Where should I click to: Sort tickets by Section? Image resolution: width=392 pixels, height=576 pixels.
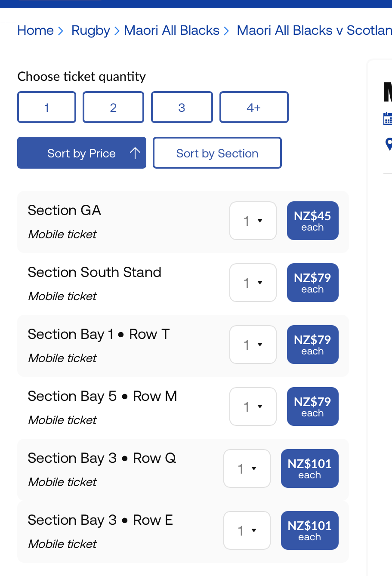[x=217, y=153]
